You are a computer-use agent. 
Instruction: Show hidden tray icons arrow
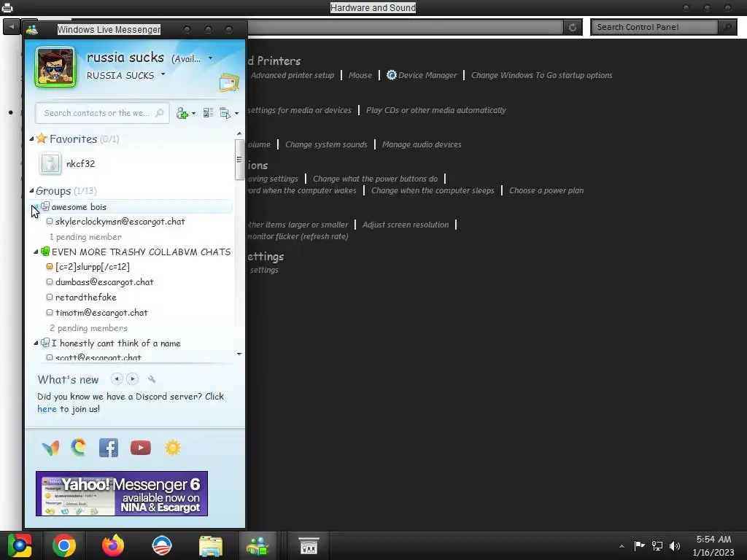click(x=622, y=546)
